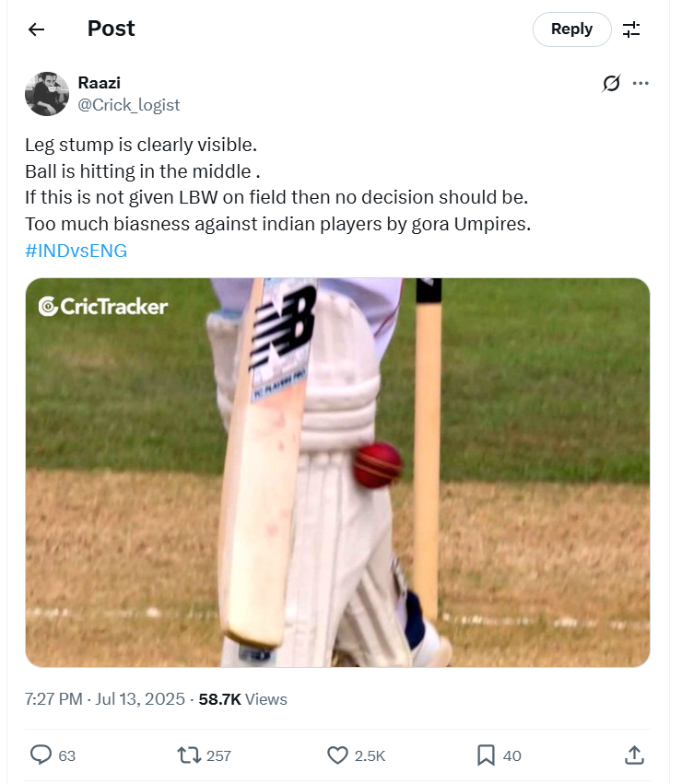Toggle the bookmark icon
682x784 pixels.
tap(486, 755)
